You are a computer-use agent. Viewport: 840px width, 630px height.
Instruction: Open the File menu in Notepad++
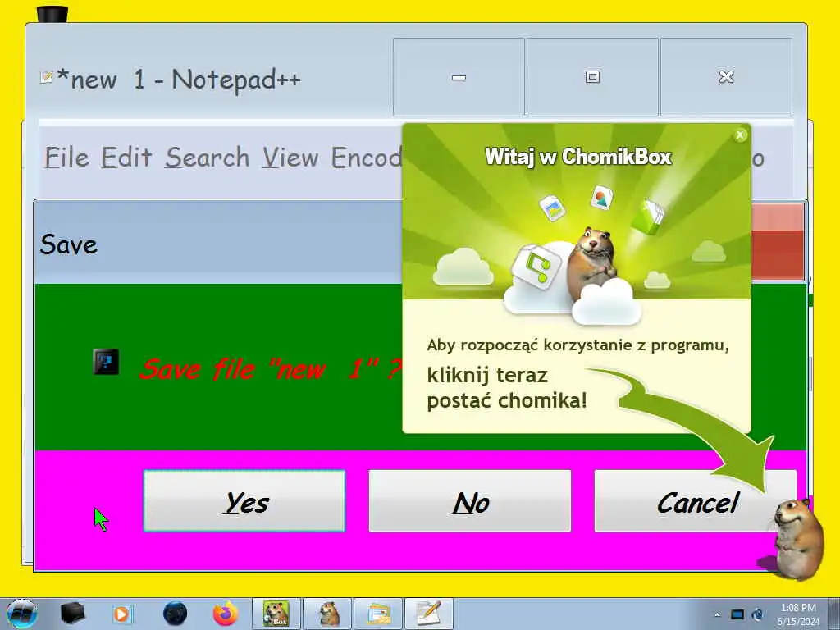pyautogui.click(x=67, y=157)
